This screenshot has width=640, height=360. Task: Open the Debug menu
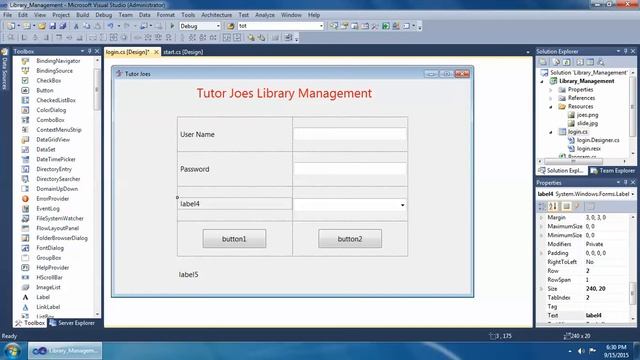[x=104, y=15]
